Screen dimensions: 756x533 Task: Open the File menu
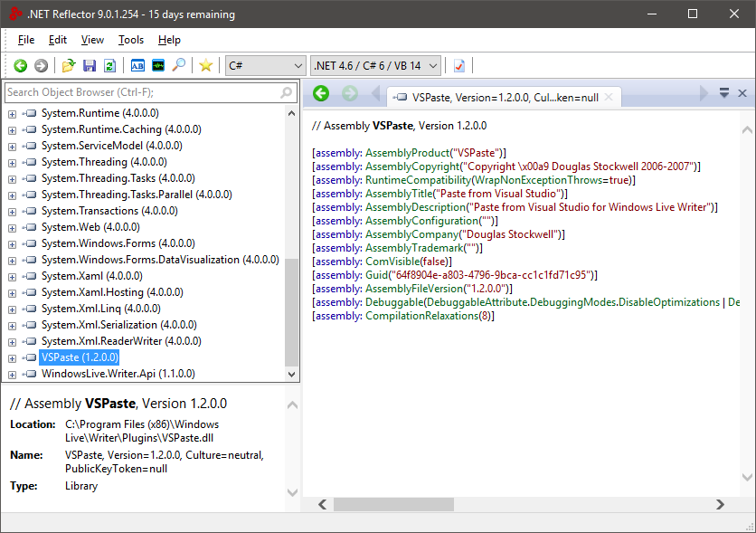[26, 40]
